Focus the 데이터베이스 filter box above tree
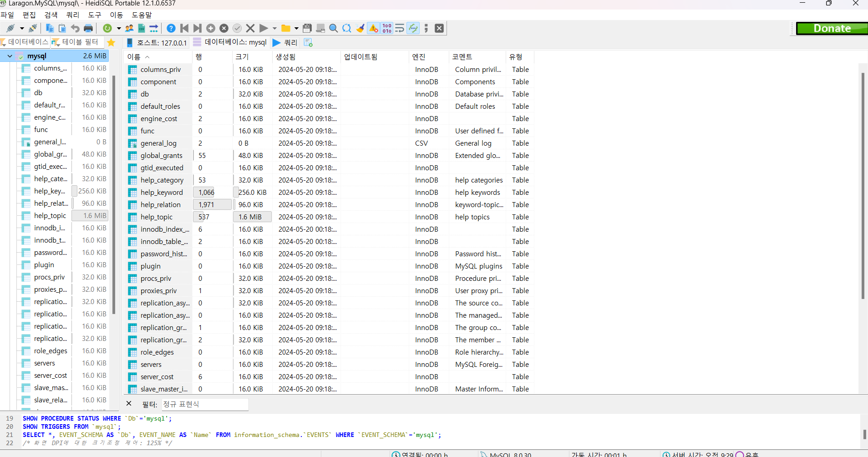The image size is (868, 457). (25, 42)
